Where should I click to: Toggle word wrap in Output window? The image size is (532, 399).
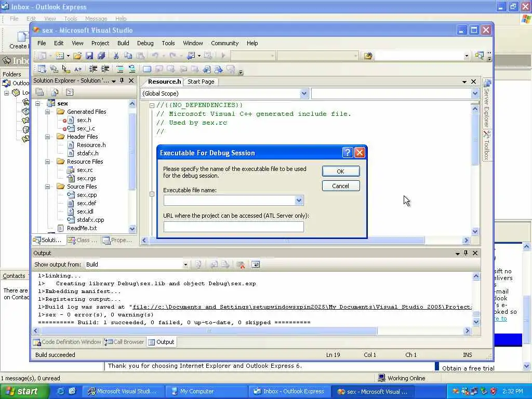256,264
